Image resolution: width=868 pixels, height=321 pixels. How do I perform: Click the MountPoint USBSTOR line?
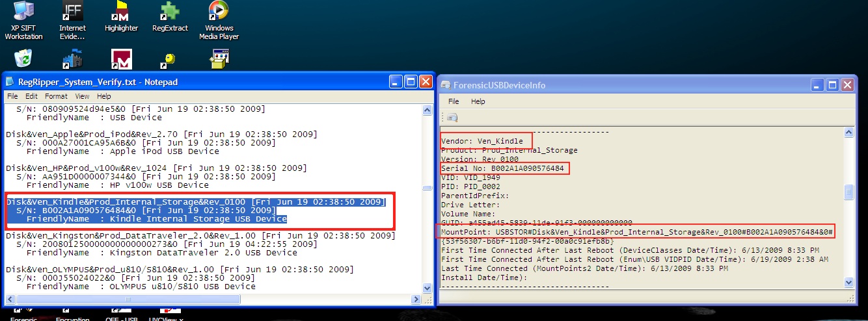click(x=638, y=232)
